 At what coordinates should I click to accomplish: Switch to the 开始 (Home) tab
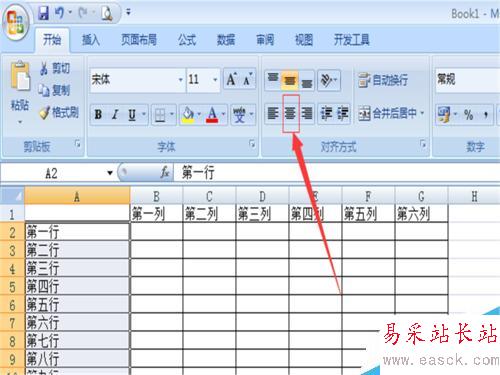click(52, 40)
